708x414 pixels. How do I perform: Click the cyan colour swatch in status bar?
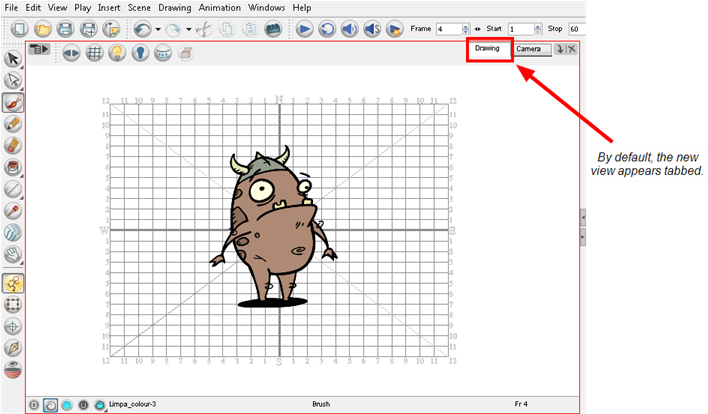tap(66, 404)
